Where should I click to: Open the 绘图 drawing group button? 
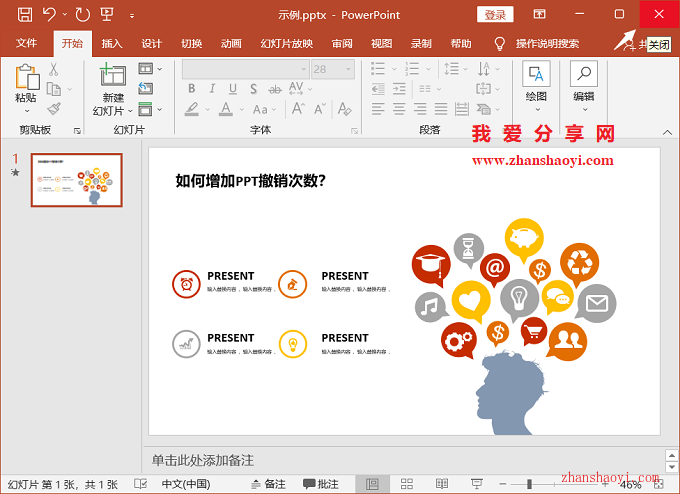click(x=536, y=87)
